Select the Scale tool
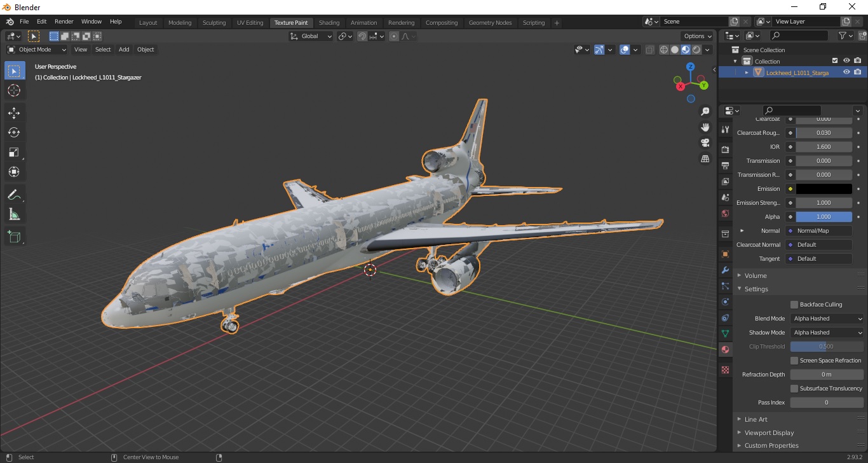The height and width of the screenshot is (463, 868). pos(14,152)
